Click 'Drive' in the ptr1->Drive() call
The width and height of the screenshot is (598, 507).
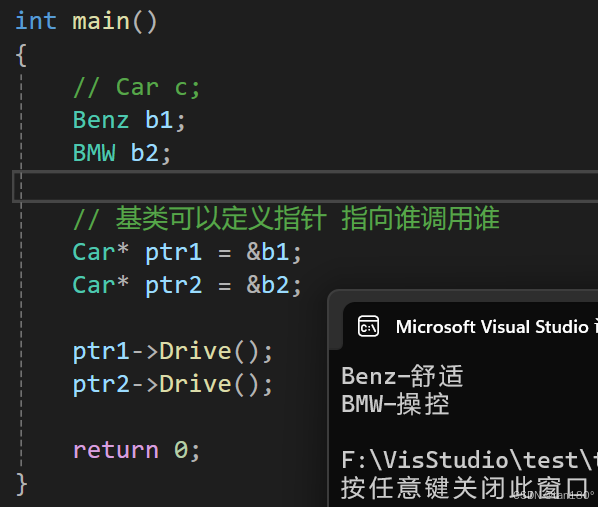(x=195, y=351)
